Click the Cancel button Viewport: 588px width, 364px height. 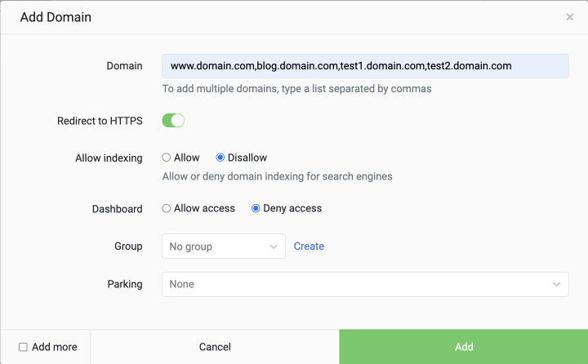(215, 347)
